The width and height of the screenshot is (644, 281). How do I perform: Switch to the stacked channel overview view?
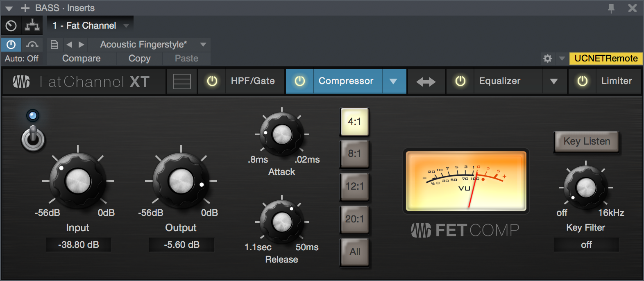pos(181,81)
